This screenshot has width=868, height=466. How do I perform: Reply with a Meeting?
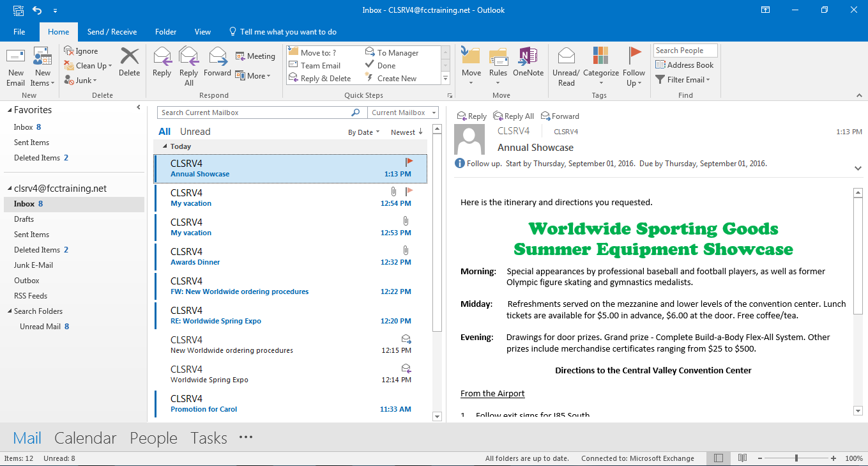pyautogui.click(x=255, y=56)
